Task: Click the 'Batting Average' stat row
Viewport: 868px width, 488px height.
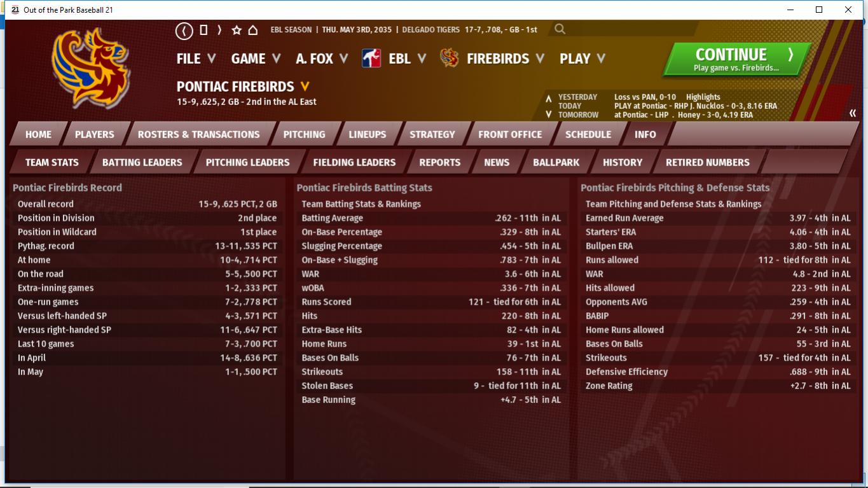Action: point(431,218)
